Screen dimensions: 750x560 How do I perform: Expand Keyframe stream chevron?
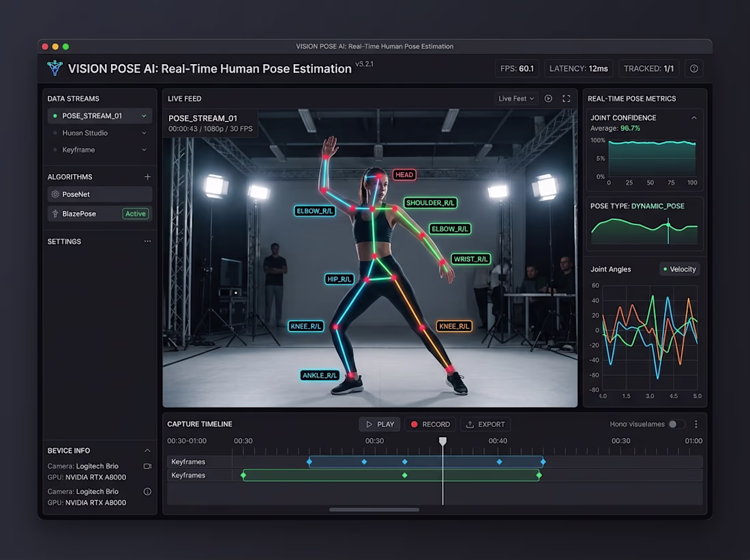pyautogui.click(x=144, y=150)
